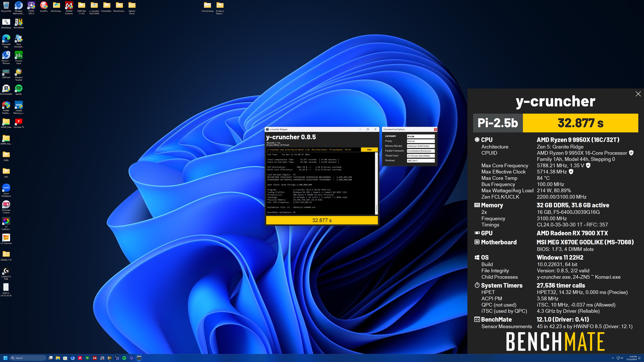Click 'AMD Ryzen 9 9950X (16C/32T)' text
Screen dimensions: 644x362
click(x=578, y=140)
